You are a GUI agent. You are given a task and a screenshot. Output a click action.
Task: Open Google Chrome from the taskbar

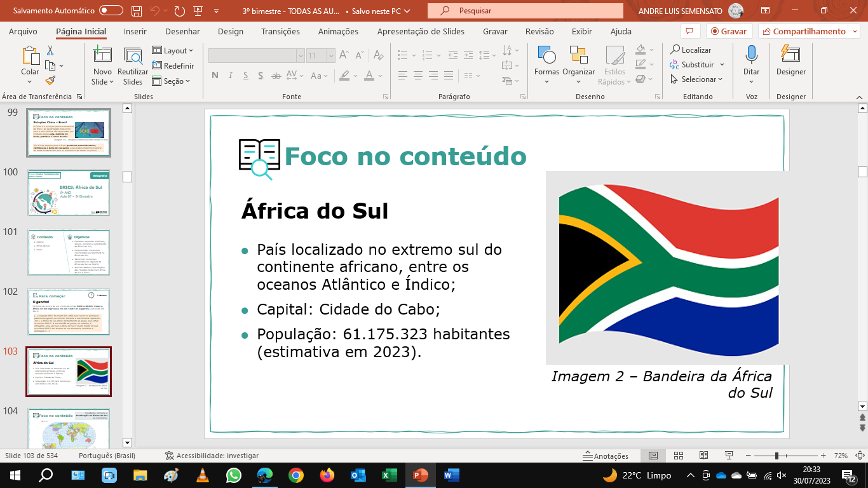[x=295, y=475]
